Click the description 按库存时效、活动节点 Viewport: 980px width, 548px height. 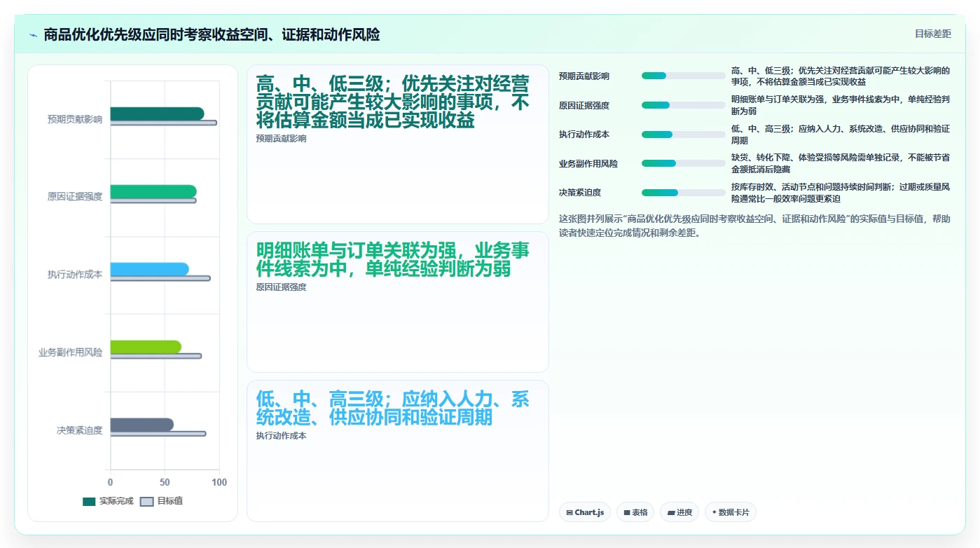(841, 193)
